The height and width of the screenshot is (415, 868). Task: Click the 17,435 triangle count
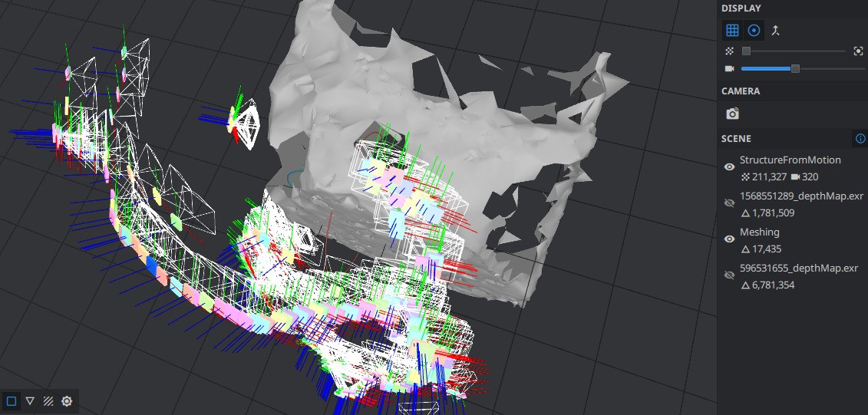(x=766, y=249)
